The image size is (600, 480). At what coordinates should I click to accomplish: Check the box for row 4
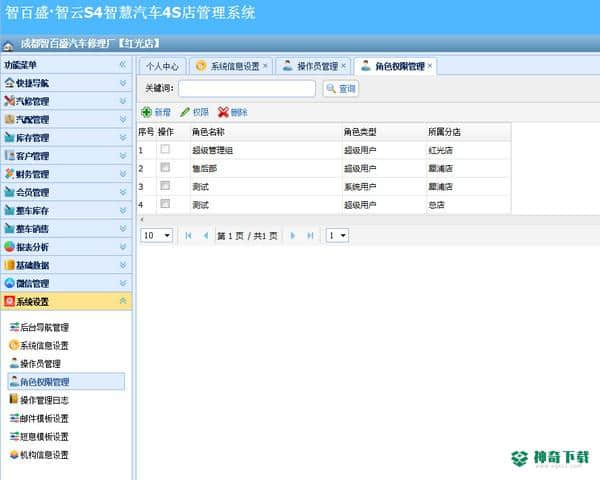coord(165,204)
